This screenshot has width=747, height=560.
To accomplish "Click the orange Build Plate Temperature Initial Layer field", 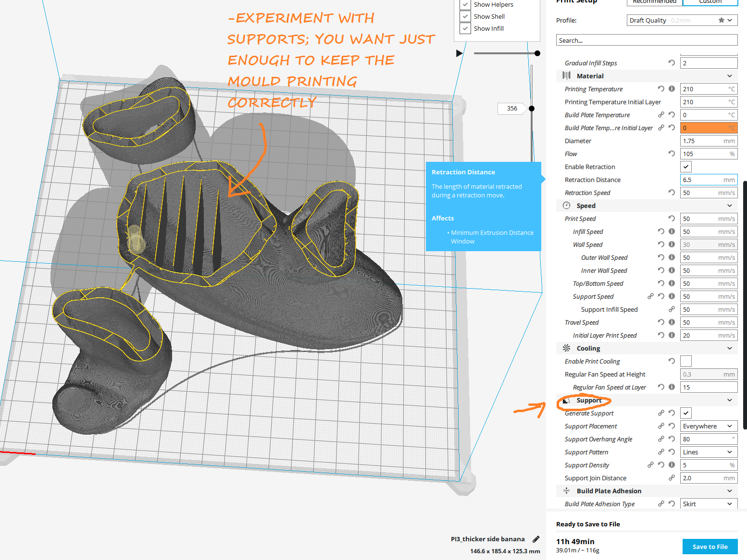I will pos(709,128).
